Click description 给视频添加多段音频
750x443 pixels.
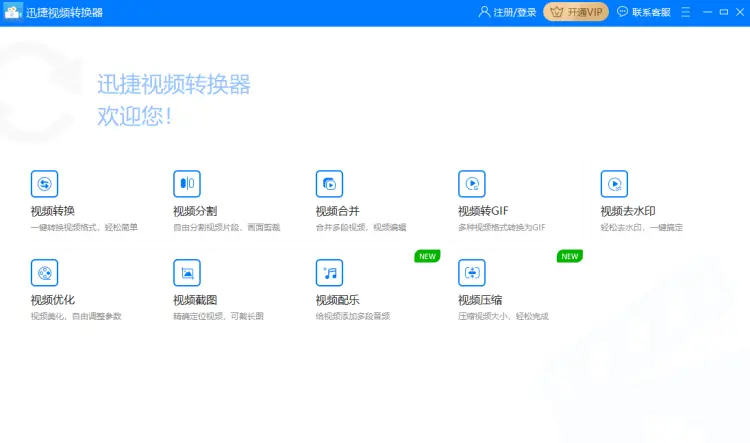353,316
